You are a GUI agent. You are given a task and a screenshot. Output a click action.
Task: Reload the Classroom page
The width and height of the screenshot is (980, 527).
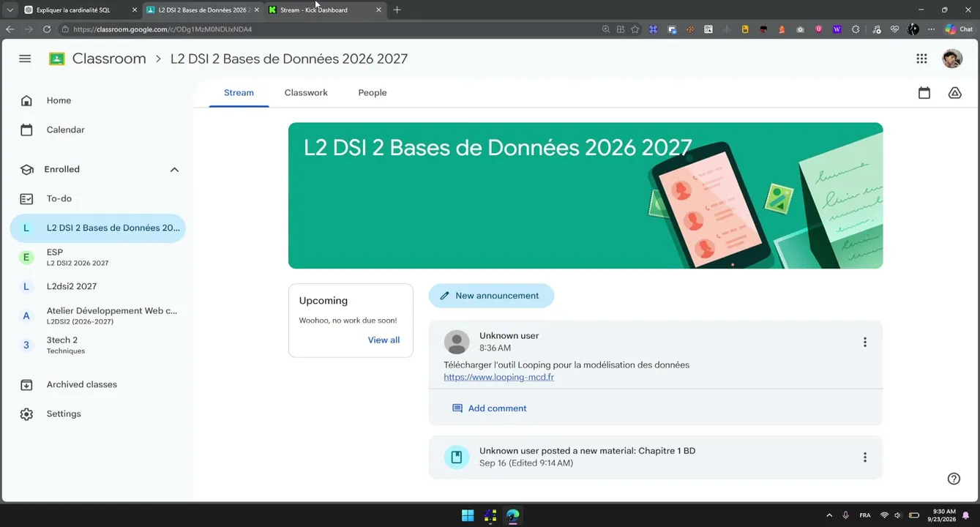tap(47, 29)
